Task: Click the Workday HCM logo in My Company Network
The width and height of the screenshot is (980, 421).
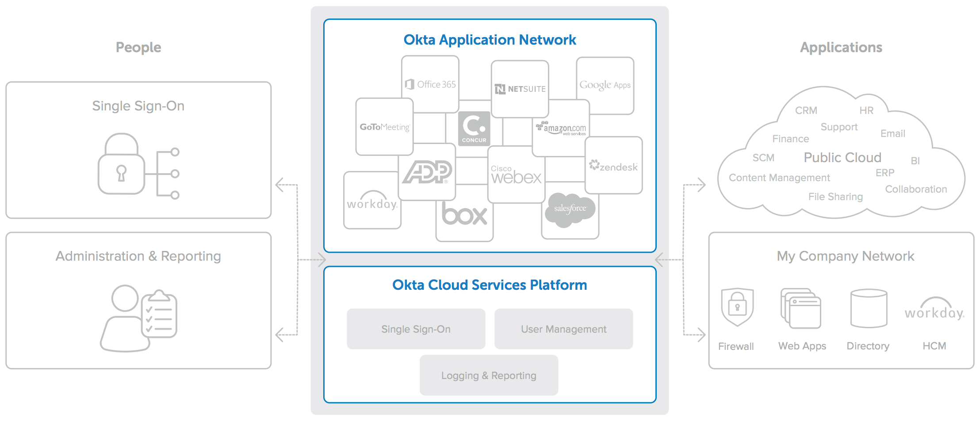Action: click(934, 308)
